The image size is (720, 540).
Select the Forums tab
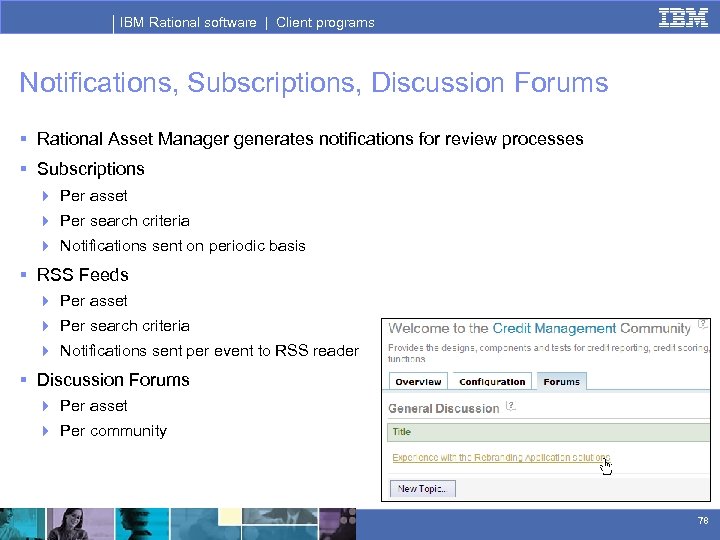pos(562,382)
